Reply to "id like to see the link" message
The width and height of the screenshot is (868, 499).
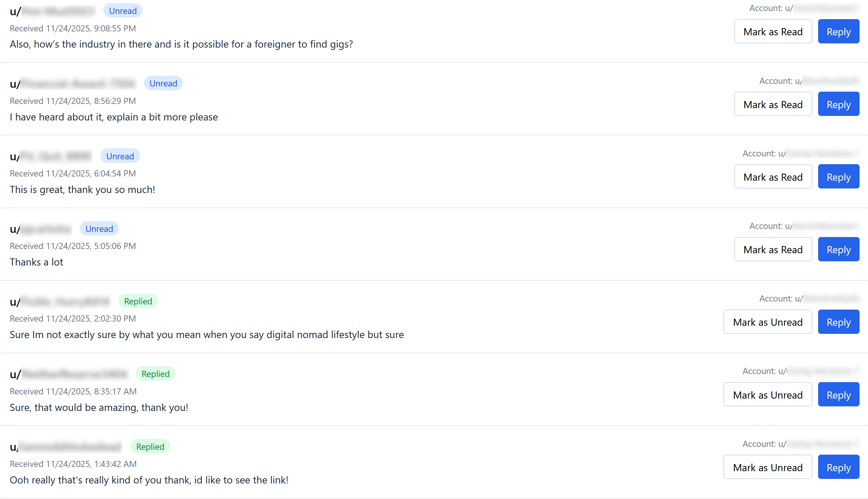[838, 468]
